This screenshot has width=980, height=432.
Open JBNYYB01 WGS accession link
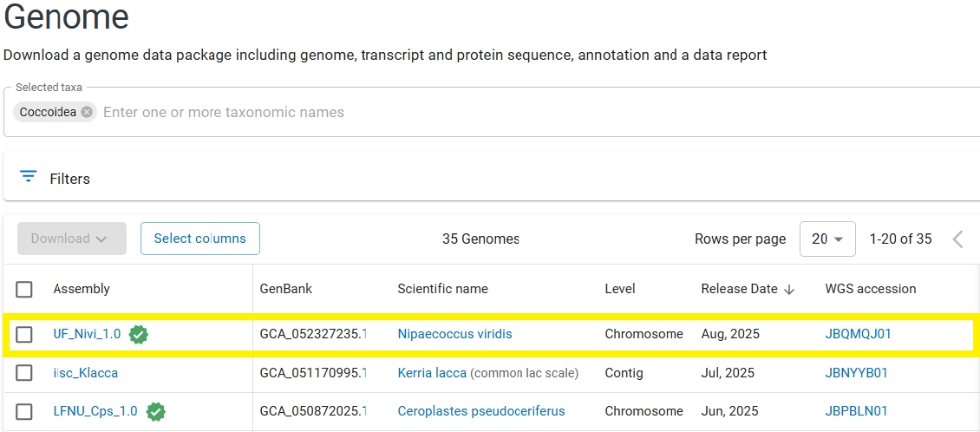pos(856,373)
